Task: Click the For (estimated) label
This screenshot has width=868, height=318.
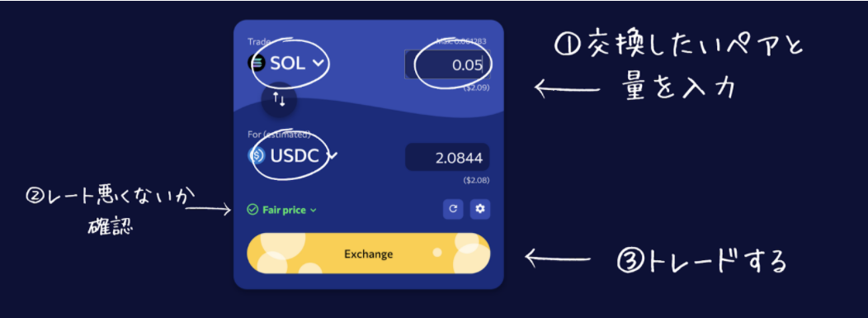Action: coord(279,135)
